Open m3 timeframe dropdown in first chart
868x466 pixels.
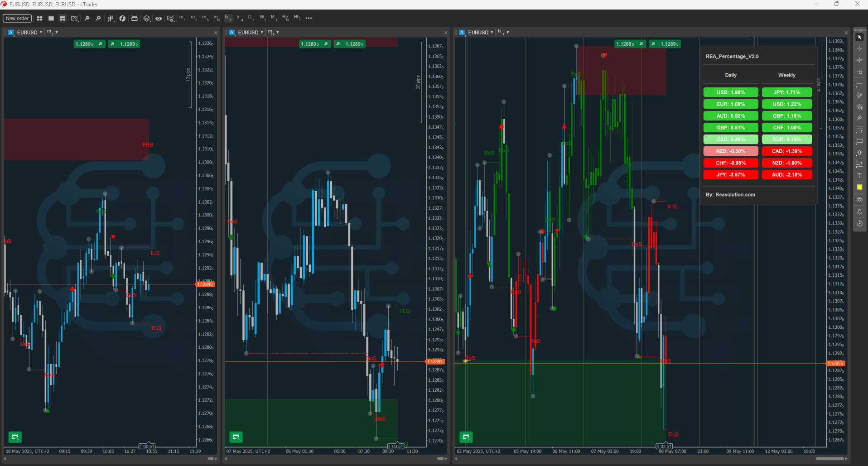click(53, 33)
